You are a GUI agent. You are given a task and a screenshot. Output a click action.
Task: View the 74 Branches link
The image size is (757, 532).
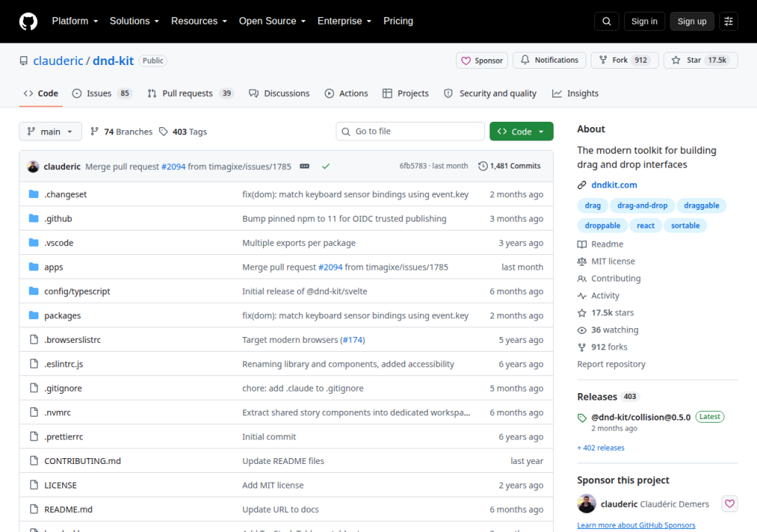[121, 132]
